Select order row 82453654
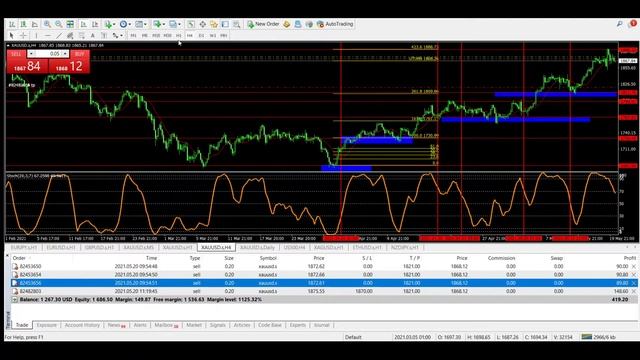 pos(324,275)
